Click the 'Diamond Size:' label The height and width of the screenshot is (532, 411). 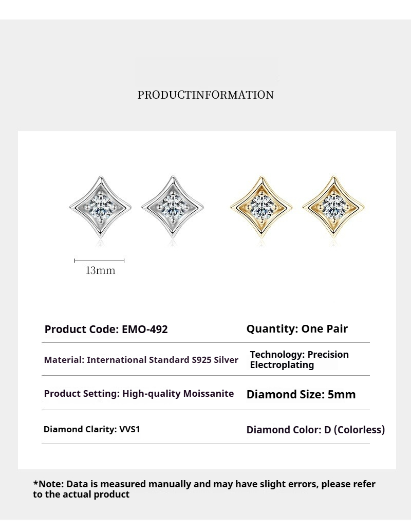pos(286,395)
